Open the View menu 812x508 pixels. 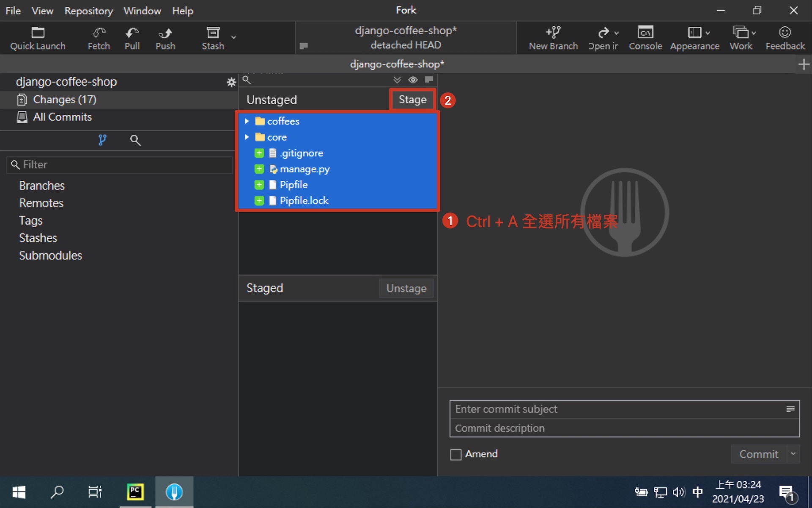click(42, 11)
